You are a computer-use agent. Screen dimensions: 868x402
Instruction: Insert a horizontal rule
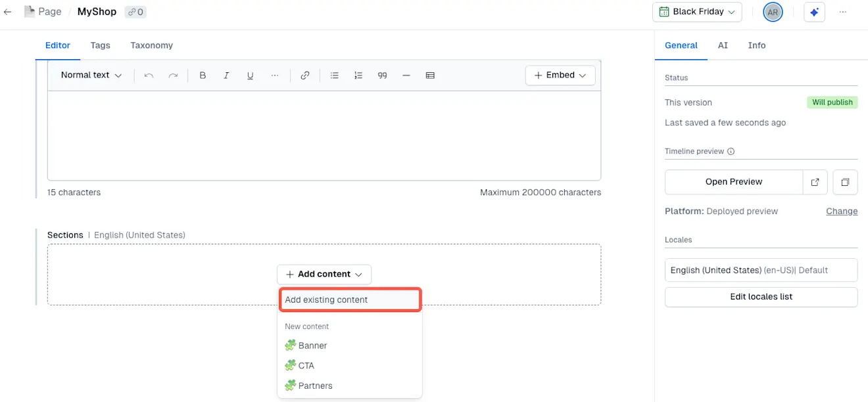point(406,76)
